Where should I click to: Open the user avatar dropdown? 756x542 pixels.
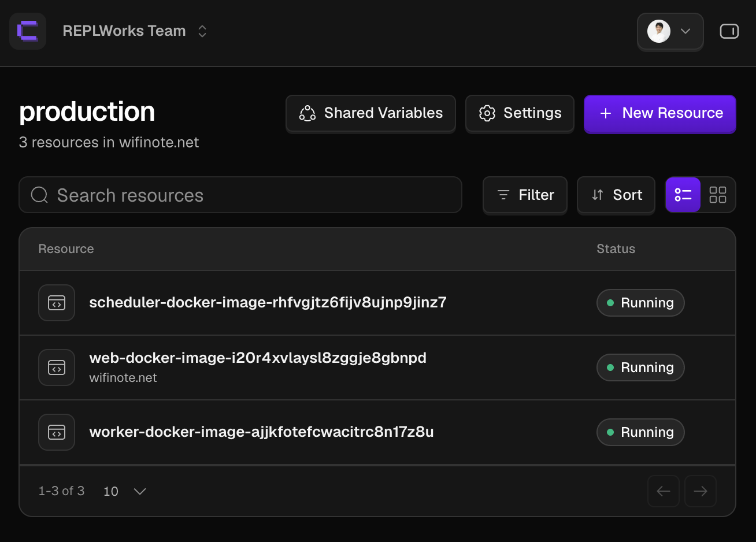(x=670, y=31)
